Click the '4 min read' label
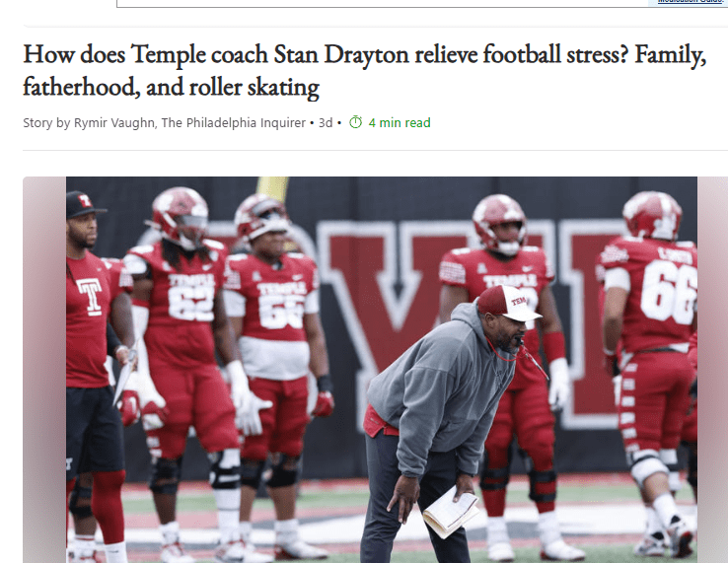Image resolution: width=728 pixels, height=563 pixels. pyautogui.click(x=400, y=123)
